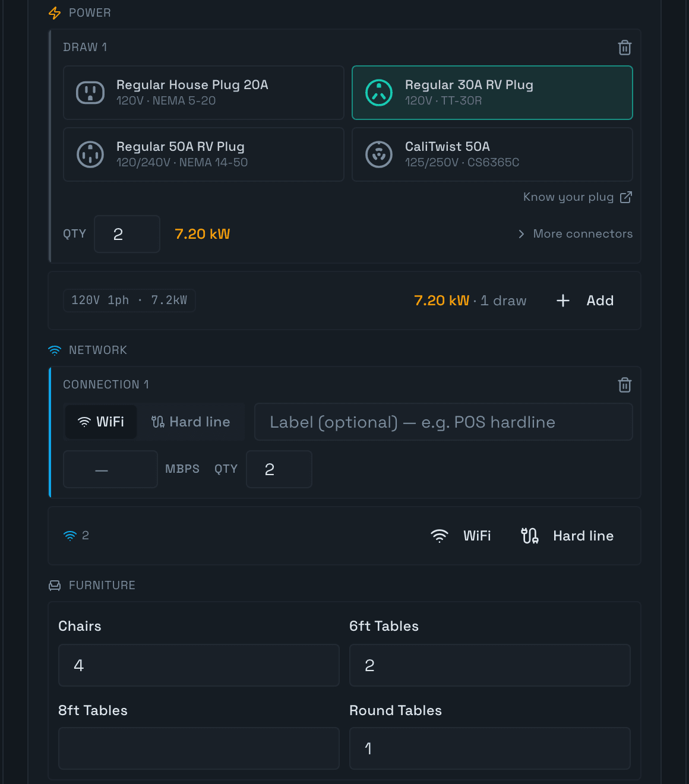Switch Connection 1 to WiFi

[101, 422]
